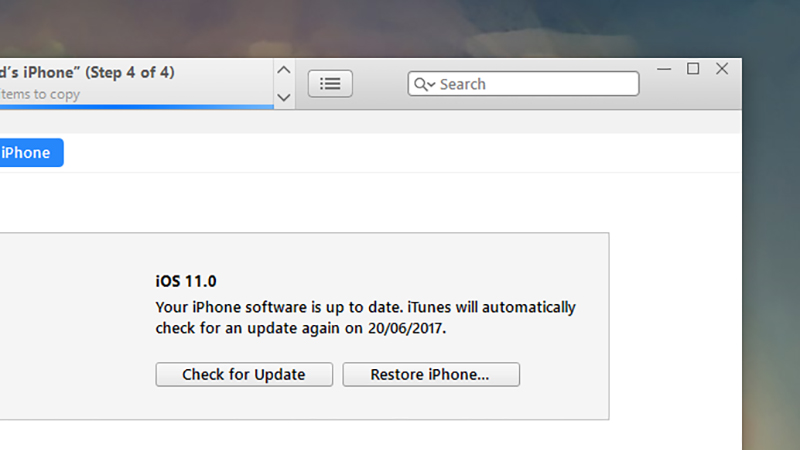
Task: Click the "iOS 11.0" version heading
Action: 186,281
